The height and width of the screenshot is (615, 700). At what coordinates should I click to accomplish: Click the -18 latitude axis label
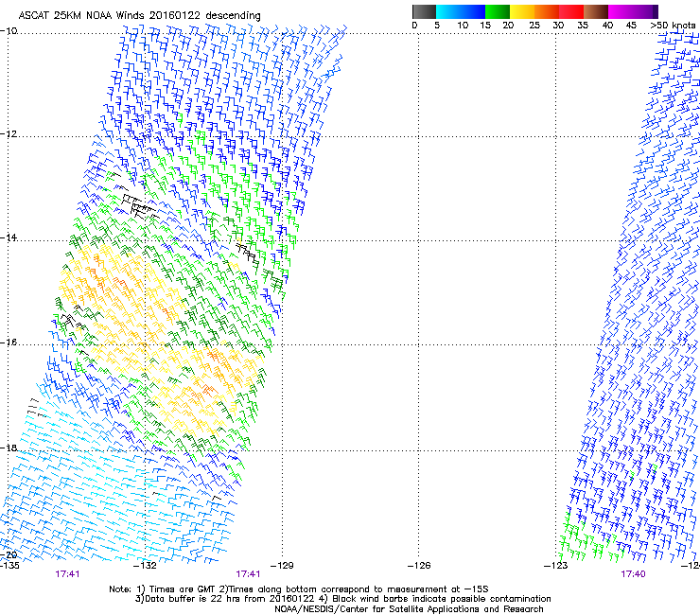(9, 448)
